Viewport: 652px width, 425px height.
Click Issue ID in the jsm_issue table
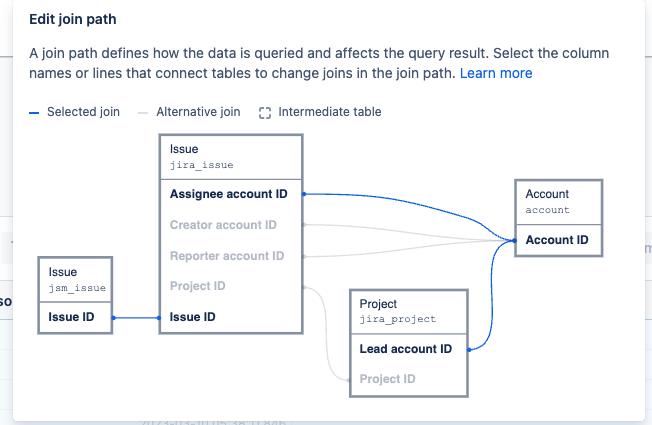tap(71, 317)
